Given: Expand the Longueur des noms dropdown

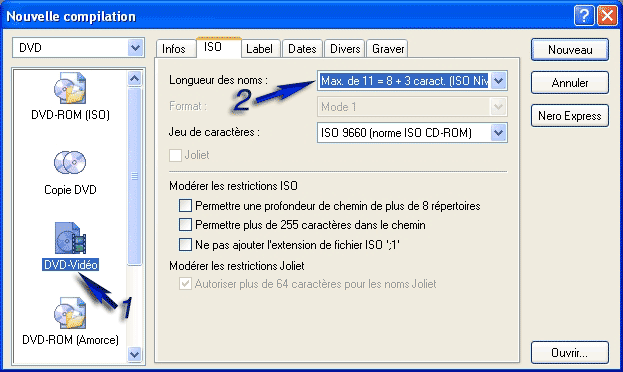Looking at the screenshot, I should (498, 81).
